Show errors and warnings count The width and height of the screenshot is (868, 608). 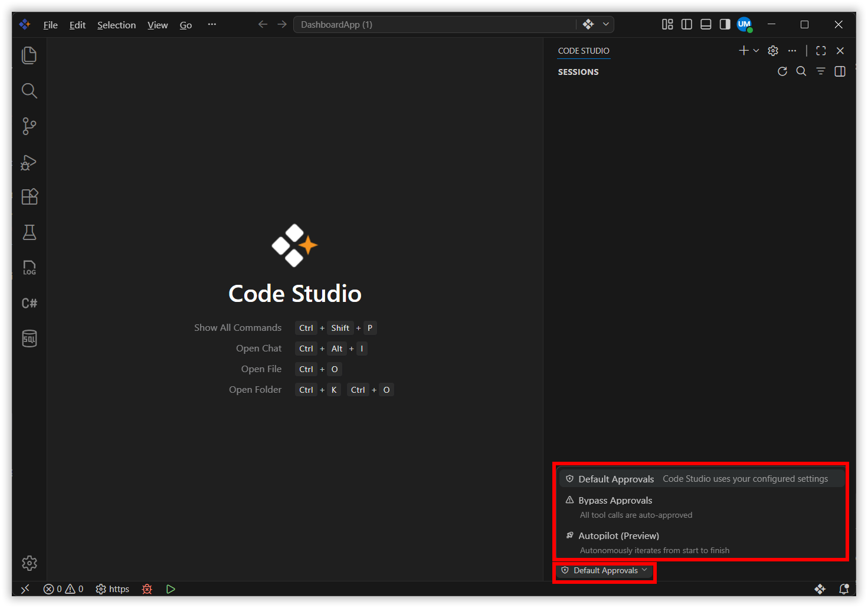click(64, 589)
